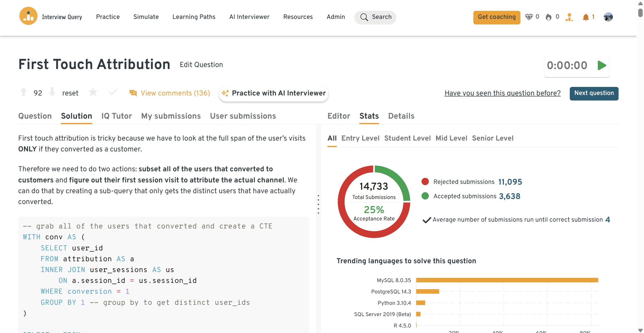This screenshot has width=644, height=333.
Task: Click the upvote arrow icon
Action: click(24, 92)
